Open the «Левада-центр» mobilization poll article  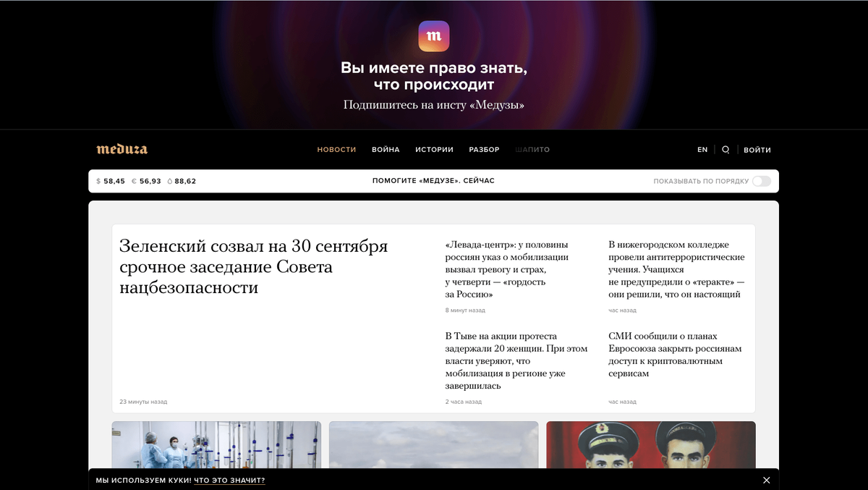coord(507,269)
